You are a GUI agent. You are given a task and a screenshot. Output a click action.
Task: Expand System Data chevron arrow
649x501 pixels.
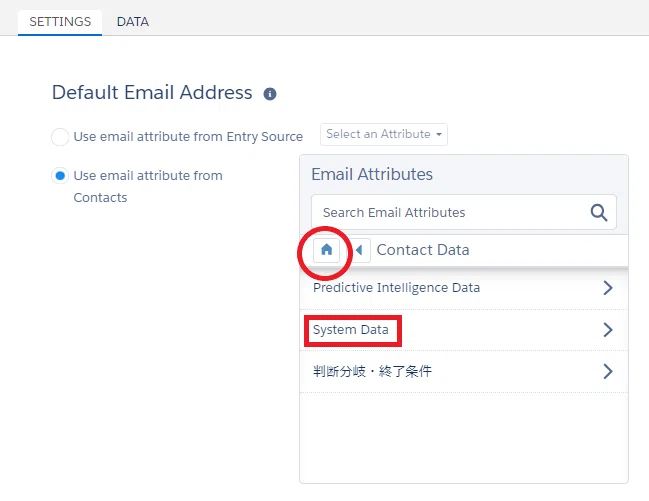pos(608,330)
